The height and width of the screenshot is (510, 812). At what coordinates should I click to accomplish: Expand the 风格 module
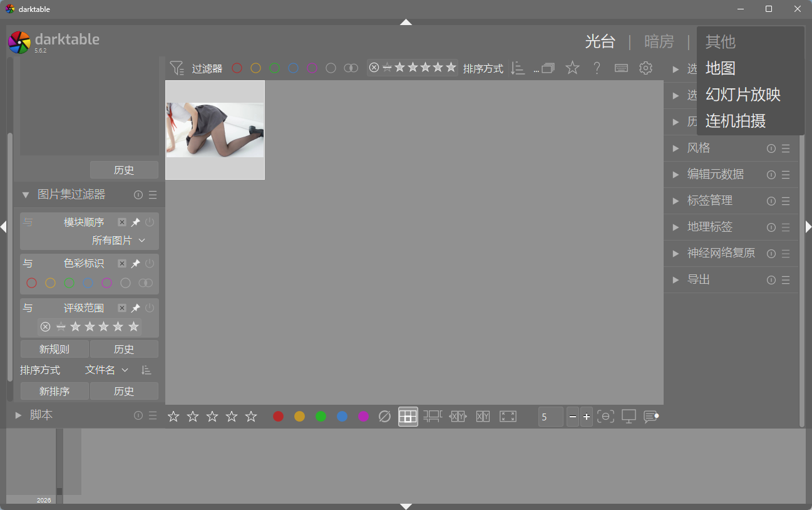[x=676, y=148]
